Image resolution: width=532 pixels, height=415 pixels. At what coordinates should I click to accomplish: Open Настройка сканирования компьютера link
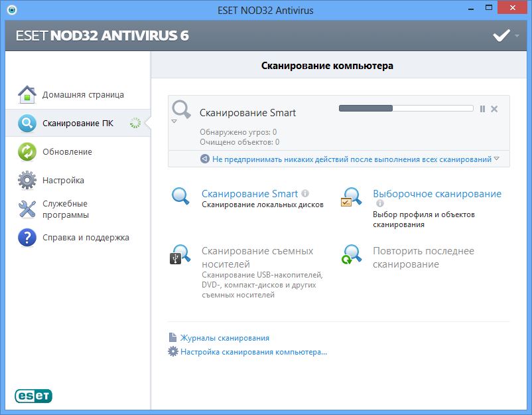coord(254,352)
